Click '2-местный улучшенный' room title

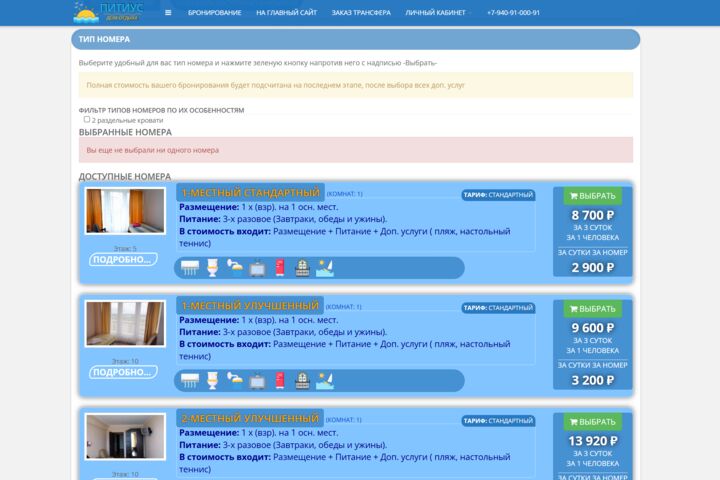(250, 418)
